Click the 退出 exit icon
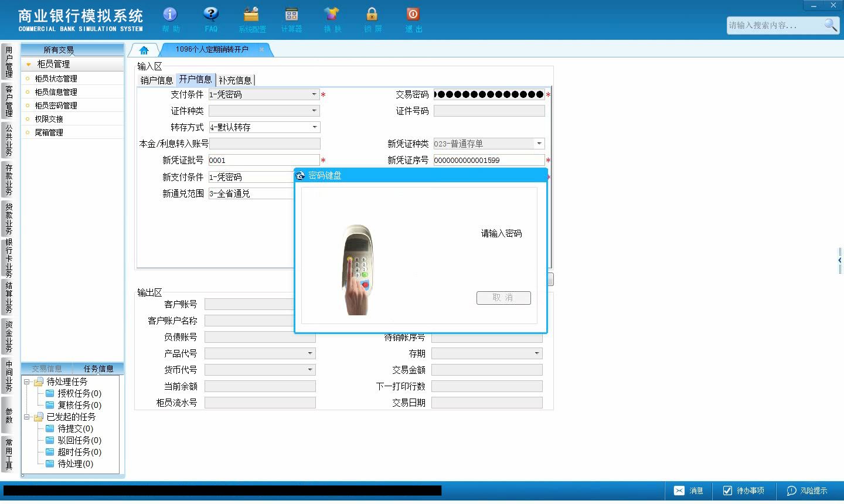Screen dimensions: 844x504 click(413, 14)
